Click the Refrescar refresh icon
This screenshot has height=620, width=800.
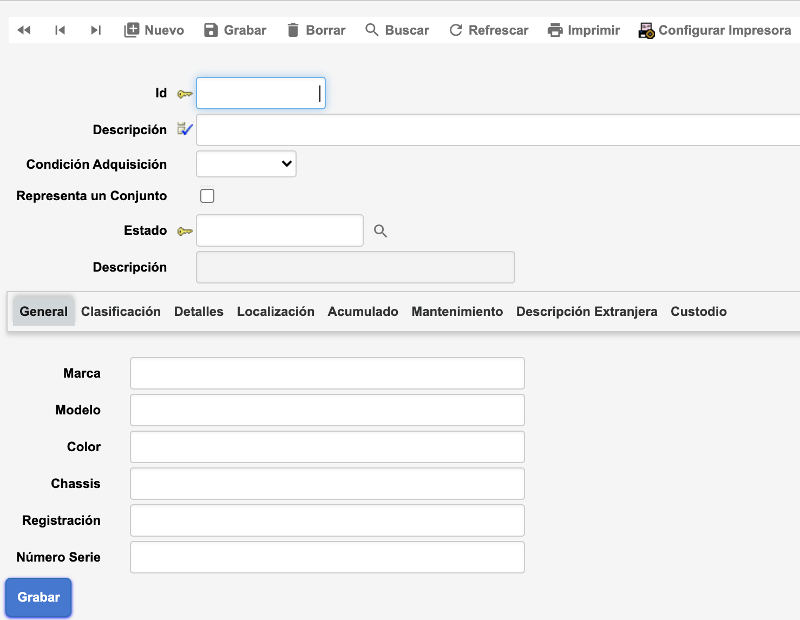[x=456, y=29]
